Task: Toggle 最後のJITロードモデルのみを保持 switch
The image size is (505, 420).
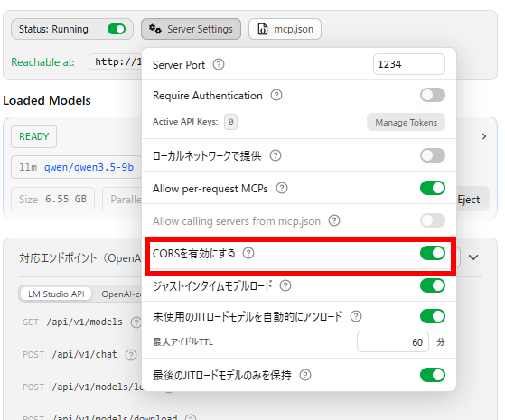Action: pyautogui.click(x=433, y=375)
